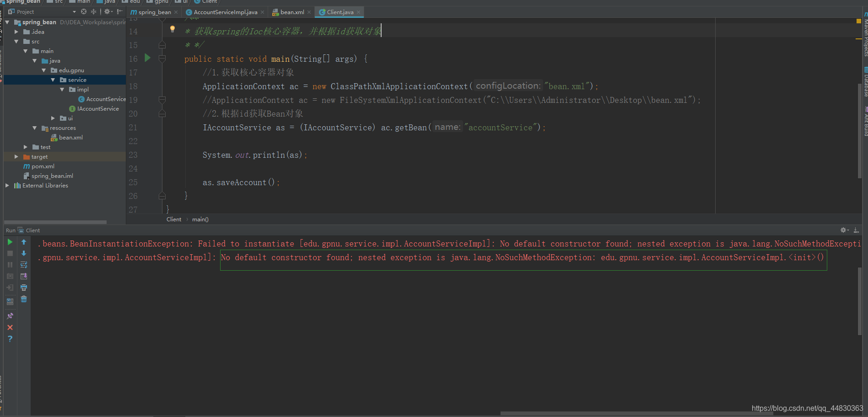Clear console output with the trash icon
The width and height of the screenshot is (868, 417).
click(x=24, y=299)
